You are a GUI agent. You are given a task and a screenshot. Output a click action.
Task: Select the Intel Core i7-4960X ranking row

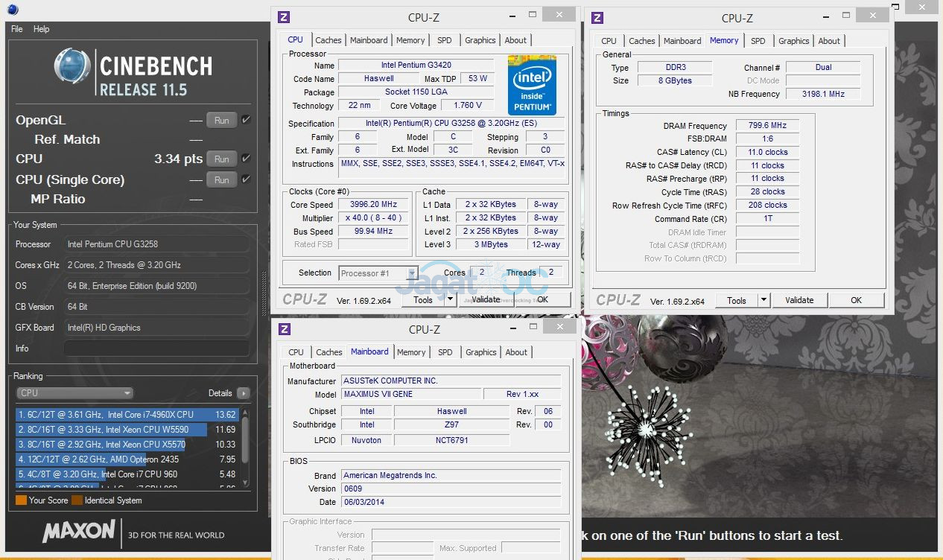(x=127, y=415)
